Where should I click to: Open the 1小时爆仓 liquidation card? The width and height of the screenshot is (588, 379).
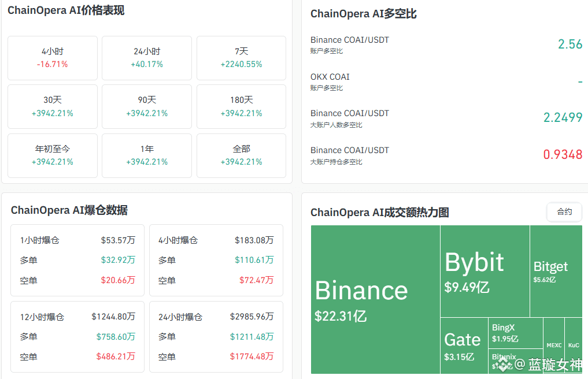(77, 260)
